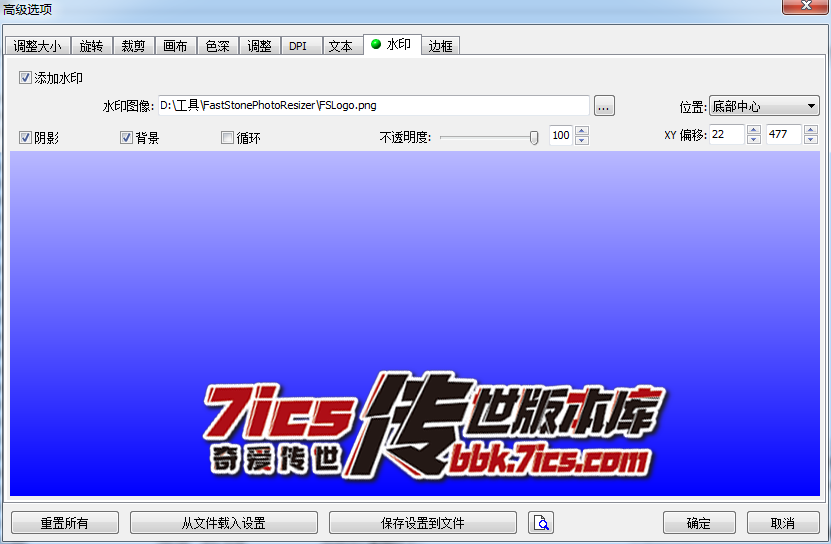Confirm with the 确定 button
Viewport: 831px width, 544px height.
coord(699,523)
